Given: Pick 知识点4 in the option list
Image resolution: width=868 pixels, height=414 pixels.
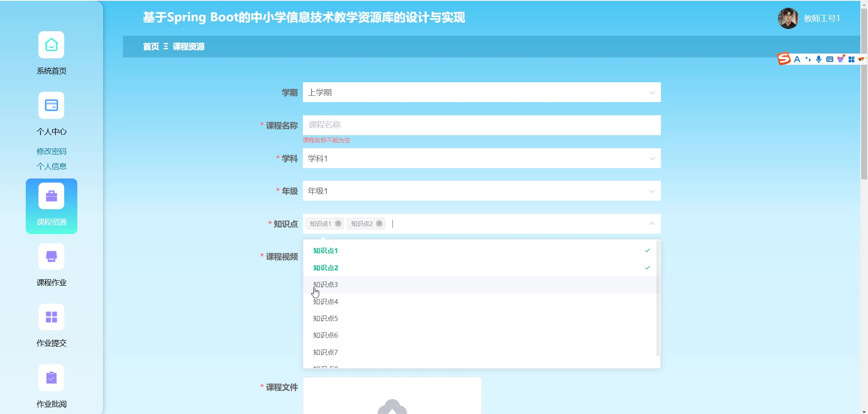Looking at the screenshot, I should pos(481,301).
